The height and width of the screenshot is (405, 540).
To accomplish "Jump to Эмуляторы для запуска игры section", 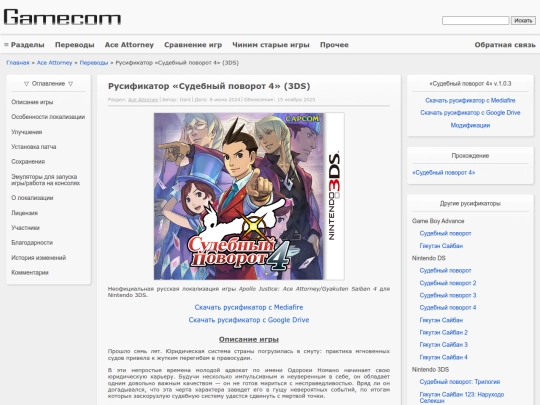I will pos(45,180).
